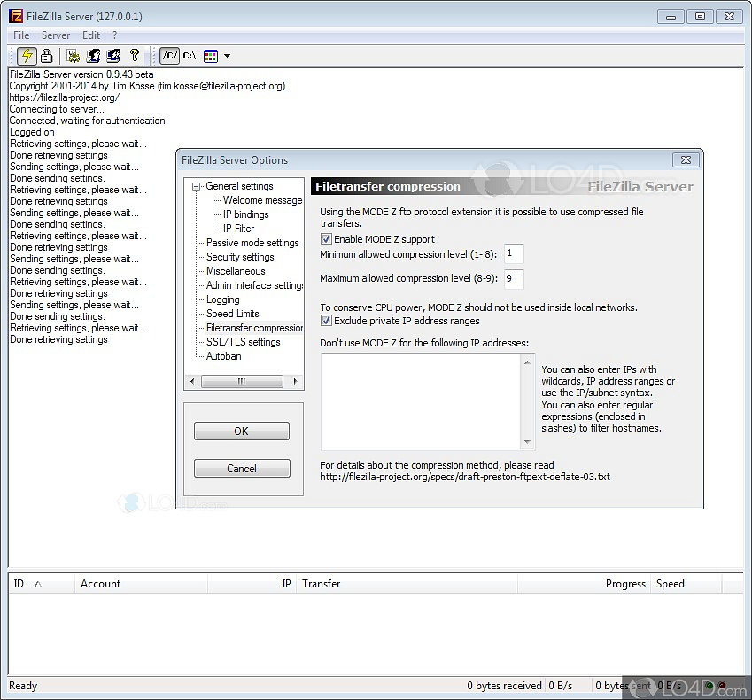The width and height of the screenshot is (752, 700).
Task: Toggle Exclude private IP address ranges
Action: click(326, 321)
